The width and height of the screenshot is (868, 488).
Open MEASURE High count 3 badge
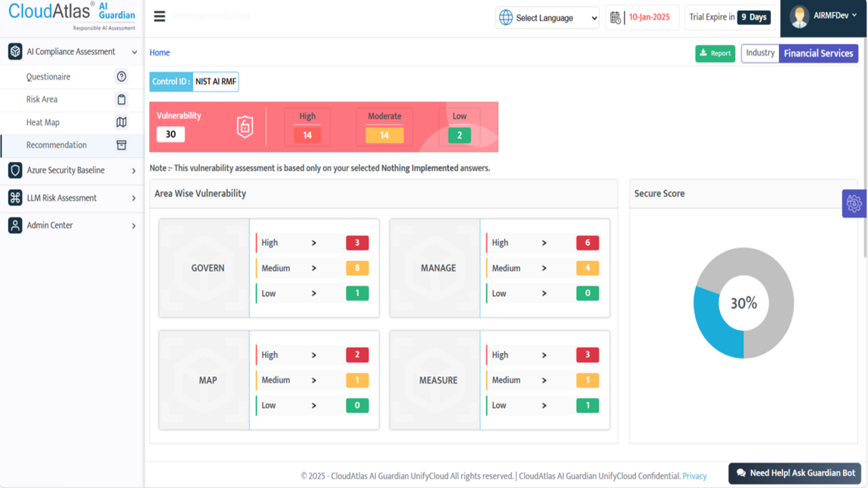click(587, 354)
